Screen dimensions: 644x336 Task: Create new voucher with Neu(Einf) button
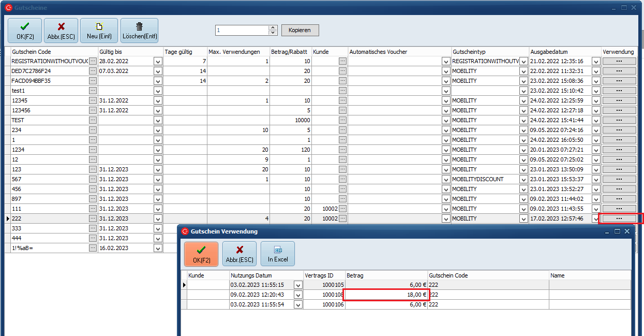(98, 31)
